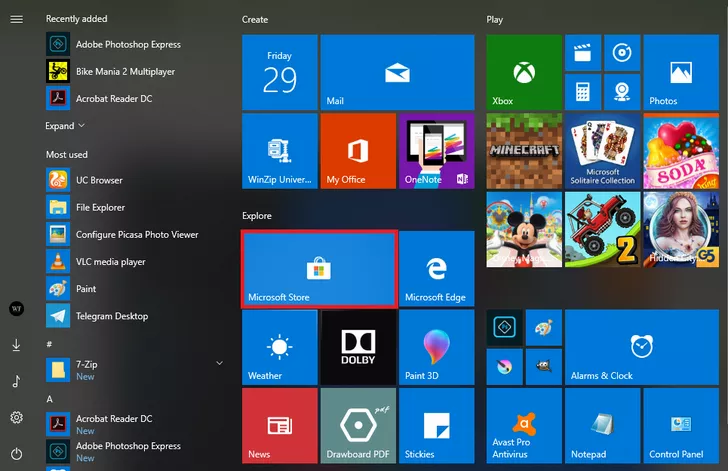
Task: Open the Friday 29 calendar tile
Action: 280,72
